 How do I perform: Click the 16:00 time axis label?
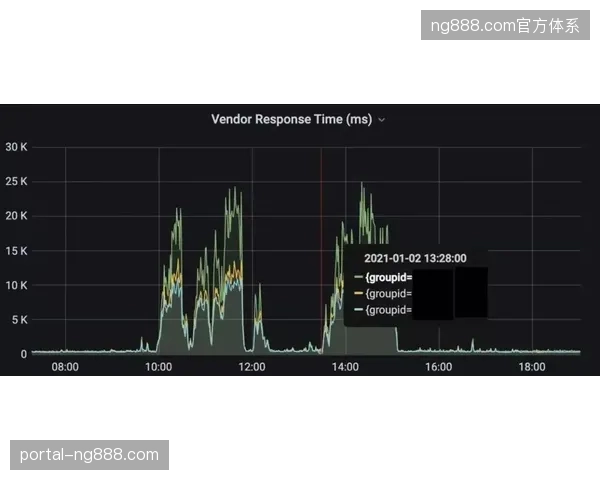point(439,367)
